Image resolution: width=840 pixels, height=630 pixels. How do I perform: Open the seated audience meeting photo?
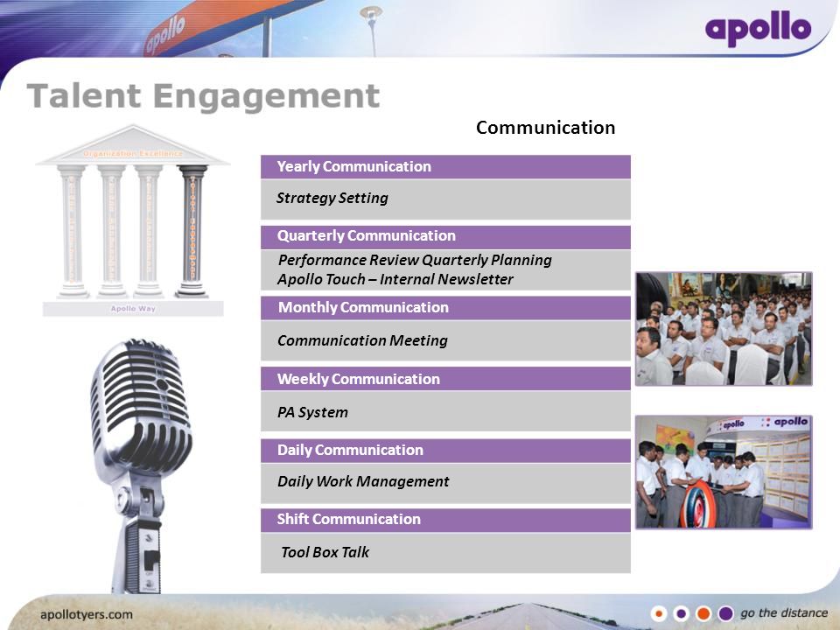click(724, 329)
